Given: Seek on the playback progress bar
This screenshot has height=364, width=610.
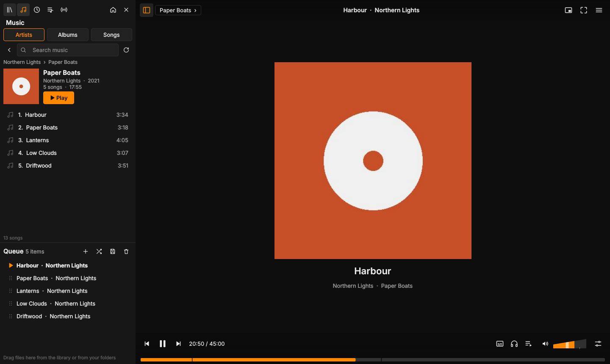Looking at the screenshot, I should tap(373, 360).
